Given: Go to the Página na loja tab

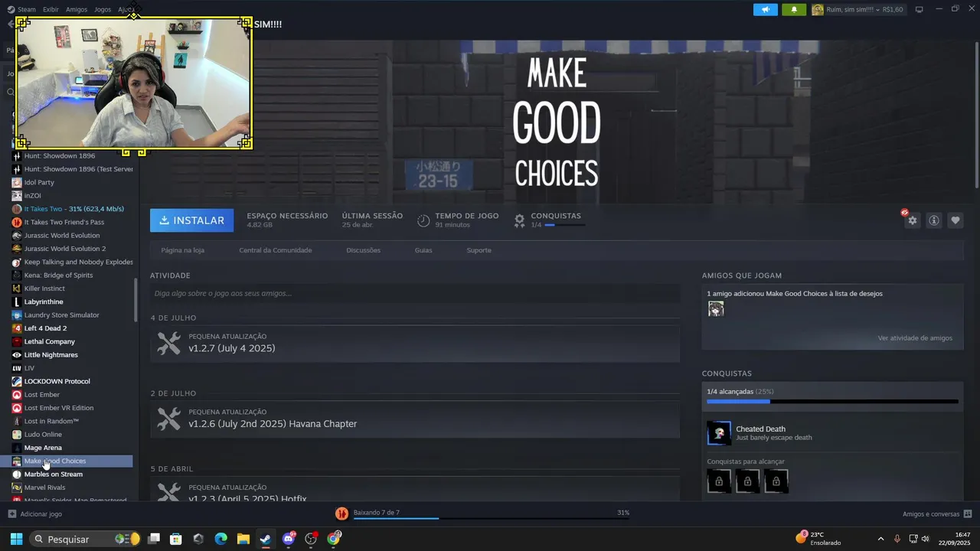Looking at the screenshot, I should point(183,250).
